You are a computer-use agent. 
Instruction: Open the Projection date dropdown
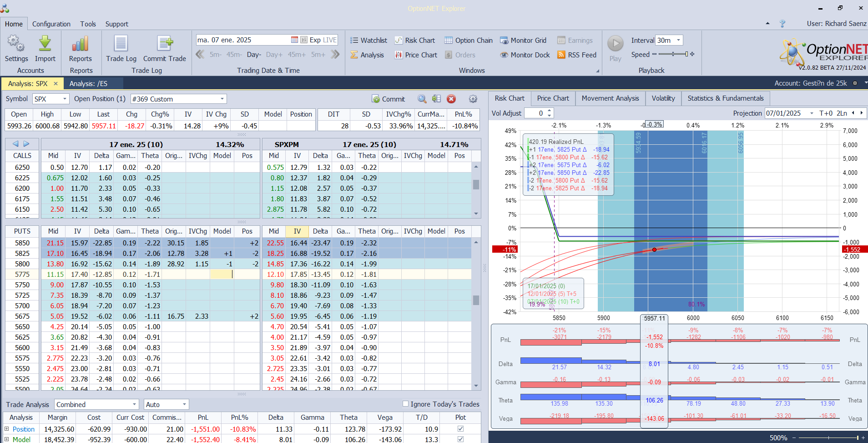[x=812, y=113]
